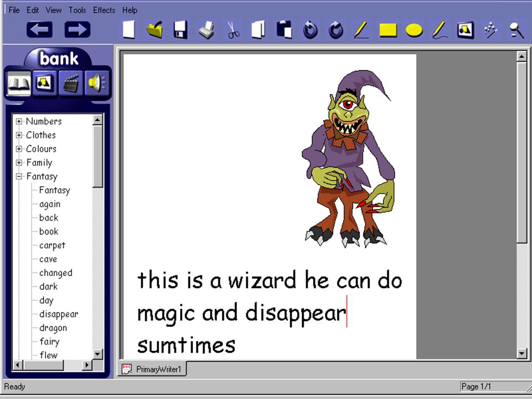The width and height of the screenshot is (532, 399).
Task: Insert the word "disappear" from the bank
Action: coord(59,314)
